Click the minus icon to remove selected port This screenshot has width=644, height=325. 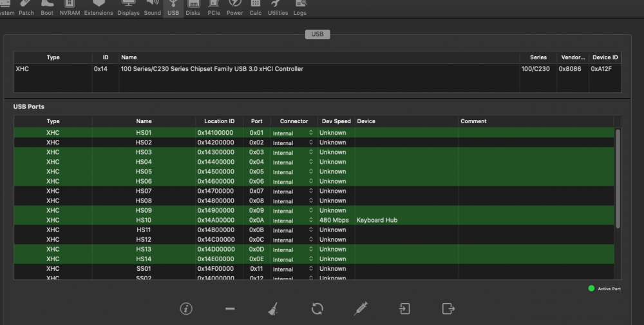(x=230, y=308)
